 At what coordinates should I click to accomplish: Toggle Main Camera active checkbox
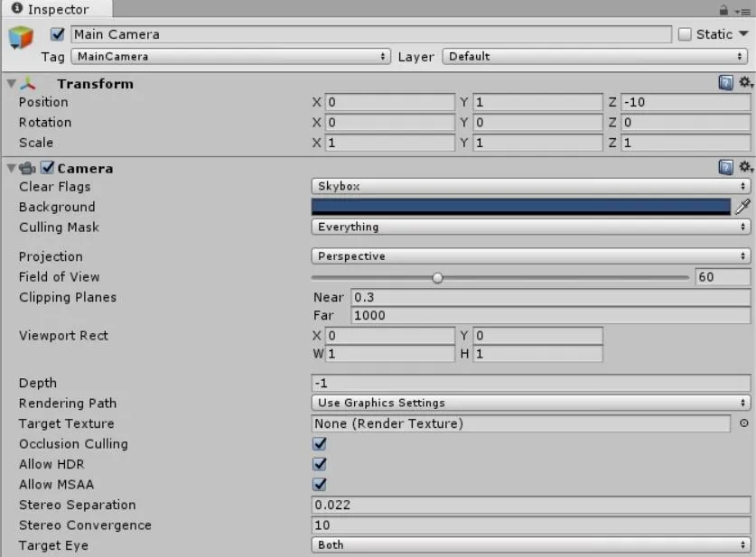click(x=58, y=34)
